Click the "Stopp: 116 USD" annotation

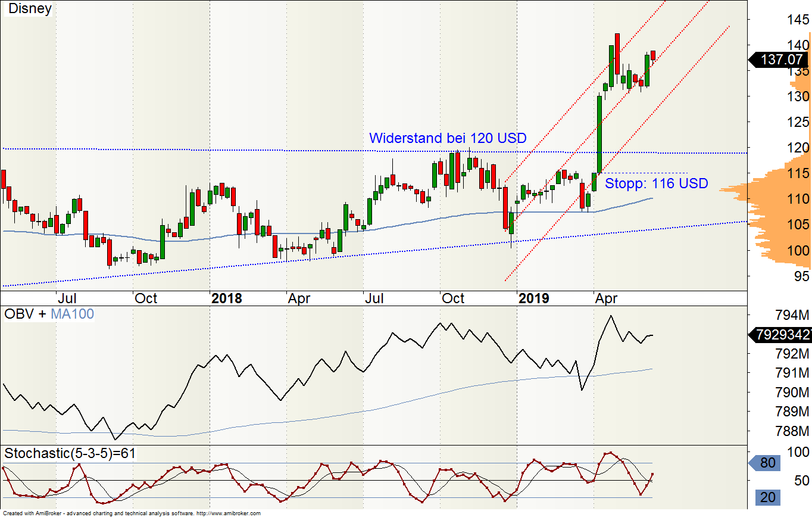[657, 183]
